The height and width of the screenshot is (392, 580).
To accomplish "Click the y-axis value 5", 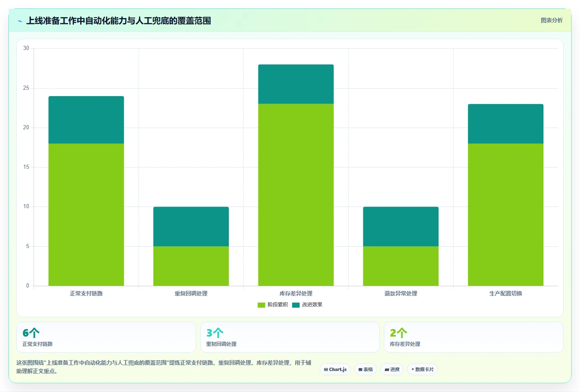I will (x=28, y=246).
